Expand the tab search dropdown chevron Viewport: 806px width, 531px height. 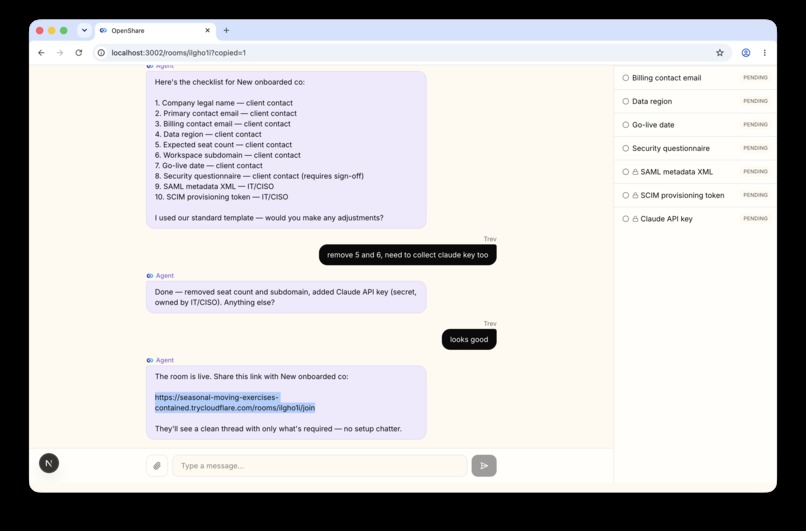click(84, 30)
